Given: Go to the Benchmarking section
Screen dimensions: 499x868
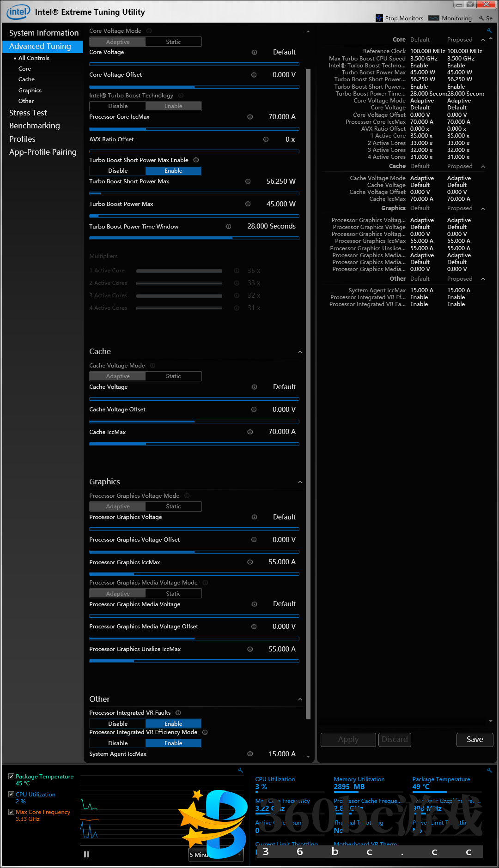Looking at the screenshot, I should point(35,126).
